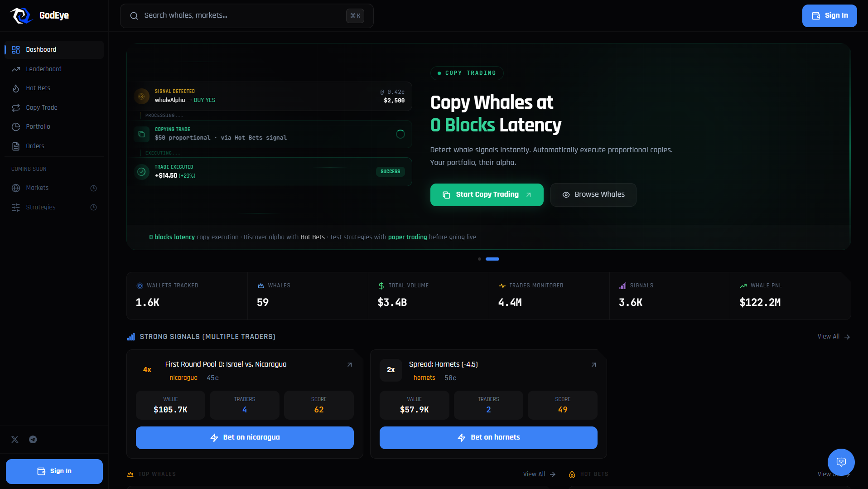Open the Portfolio page
The image size is (868, 489).
(38, 126)
